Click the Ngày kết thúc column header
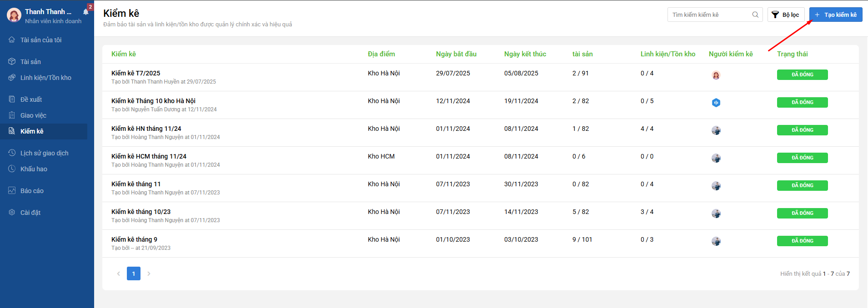868x308 pixels. [525, 54]
